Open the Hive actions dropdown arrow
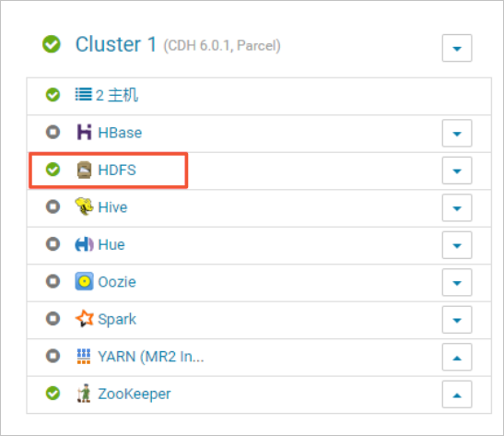This screenshot has height=436, width=504. click(457, 207)
